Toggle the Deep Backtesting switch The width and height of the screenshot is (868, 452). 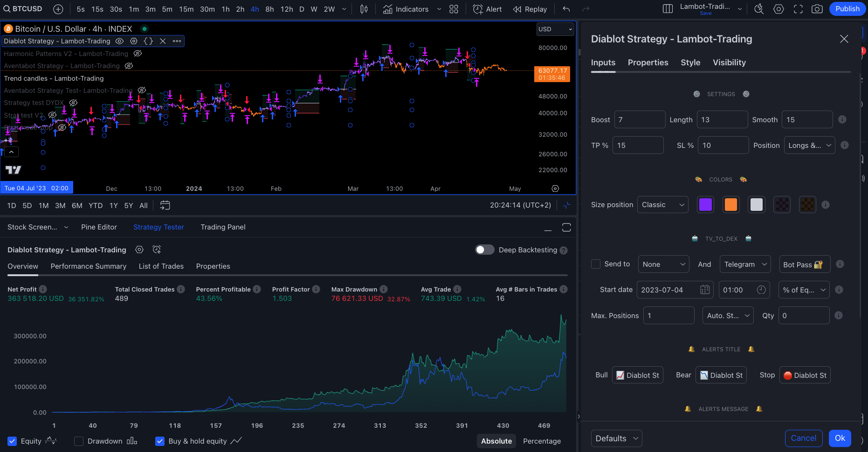(x=484, y=250)
